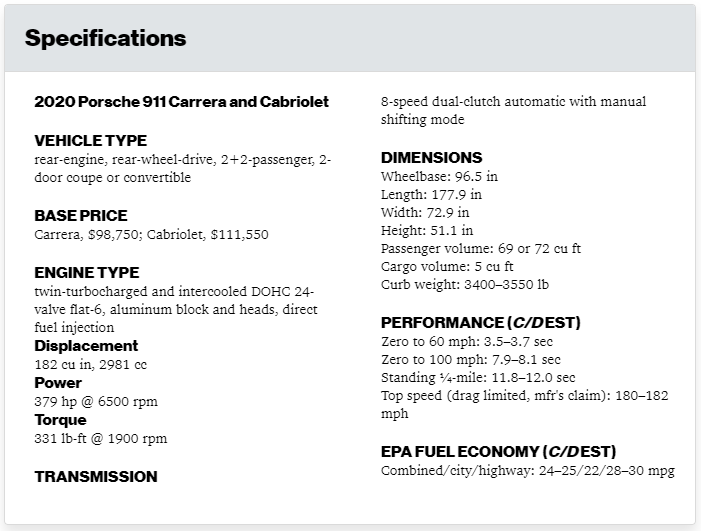Click the ENGINE TYPE heading

[x=87, y=273]
